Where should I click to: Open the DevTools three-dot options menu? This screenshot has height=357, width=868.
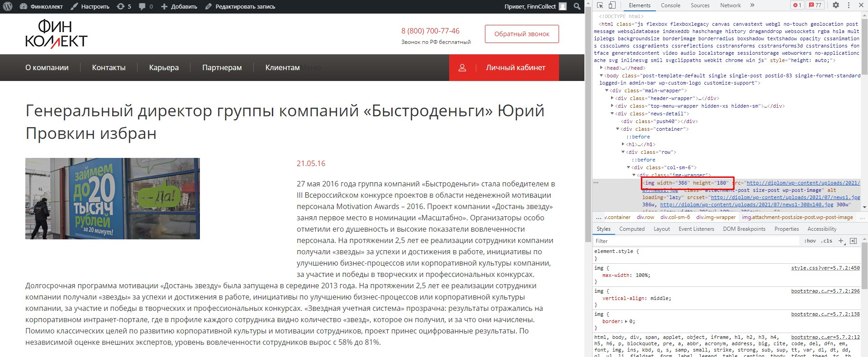pyautogui.click(x=848, y=5)
